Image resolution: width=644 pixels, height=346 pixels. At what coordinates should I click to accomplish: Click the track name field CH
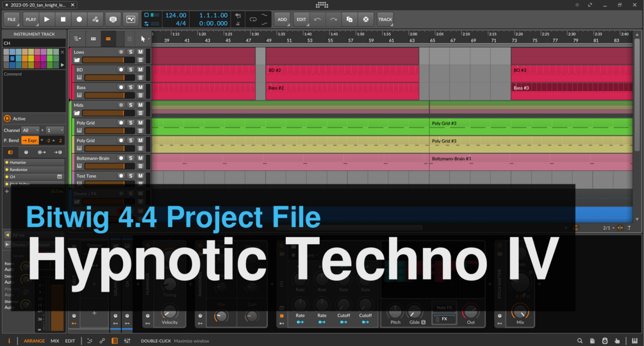tap(34, 43)
